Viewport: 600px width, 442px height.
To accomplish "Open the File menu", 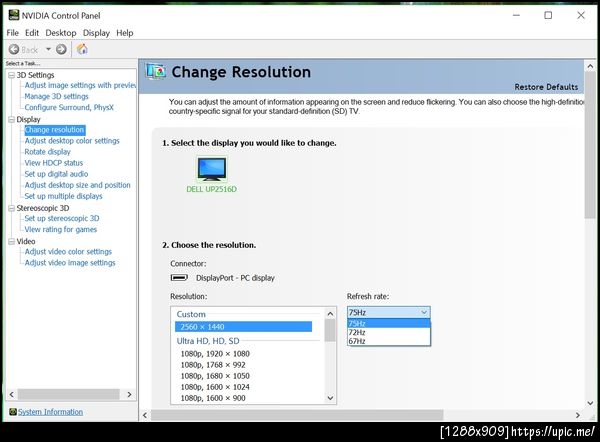I will 13,33.
